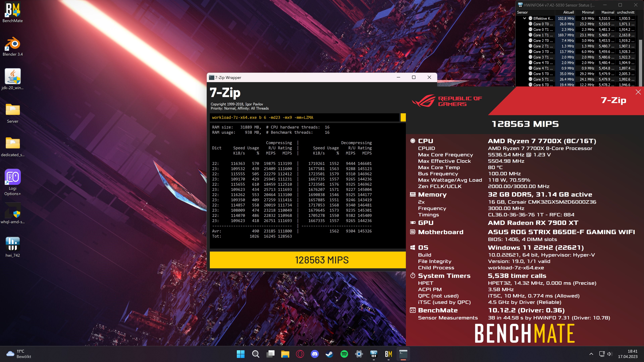The height and width of the screenshot is (362, 644).
Task: Switch to HWiNFO taskbar icon
Action: click(374, 354)
